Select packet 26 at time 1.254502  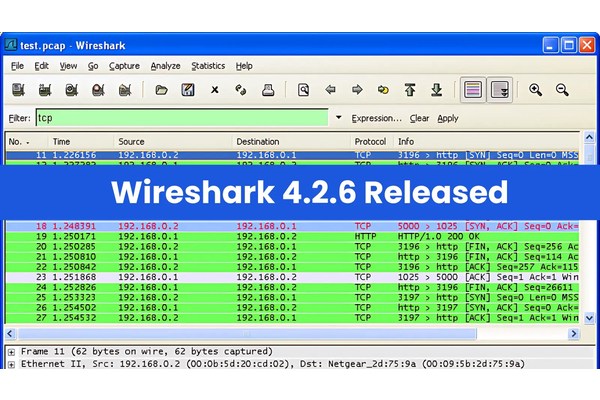[x=292, y=308]
